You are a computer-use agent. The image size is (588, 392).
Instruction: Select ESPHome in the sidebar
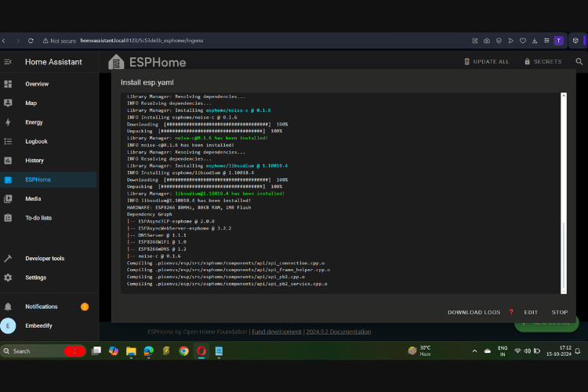pos(38,180)
